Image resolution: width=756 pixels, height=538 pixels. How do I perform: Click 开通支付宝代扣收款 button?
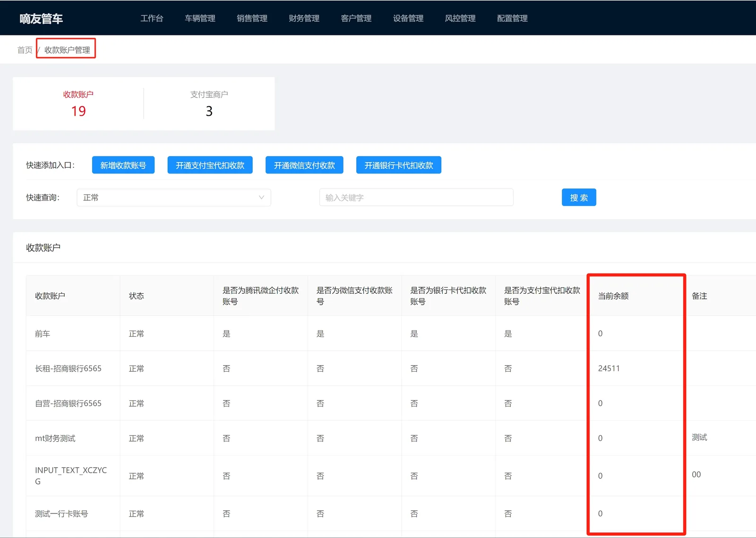tap(210, 165)
